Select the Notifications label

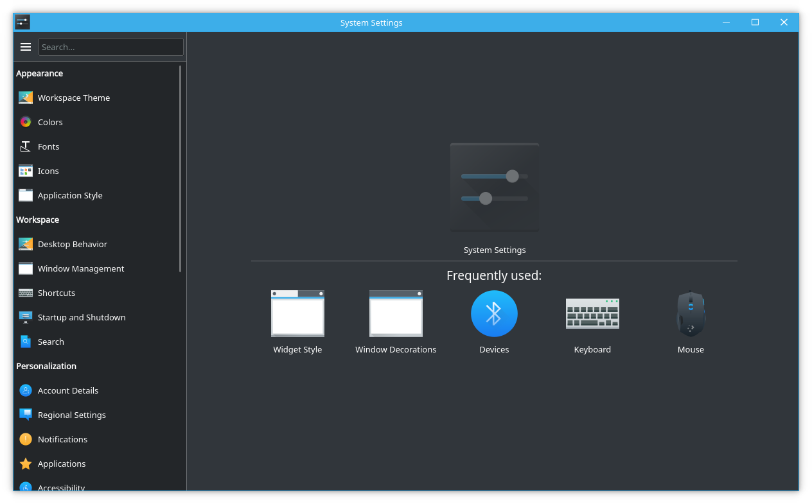point(62,439)
